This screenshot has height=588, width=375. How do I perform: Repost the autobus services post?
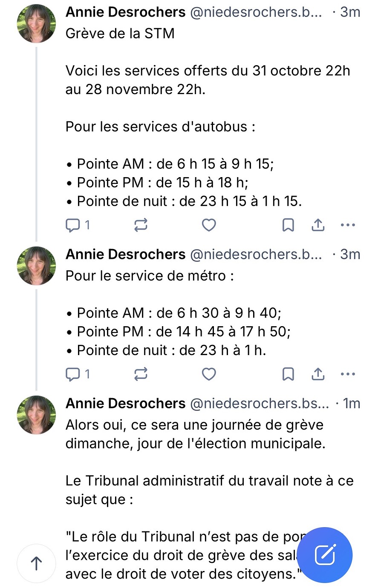tap(141, 225)
